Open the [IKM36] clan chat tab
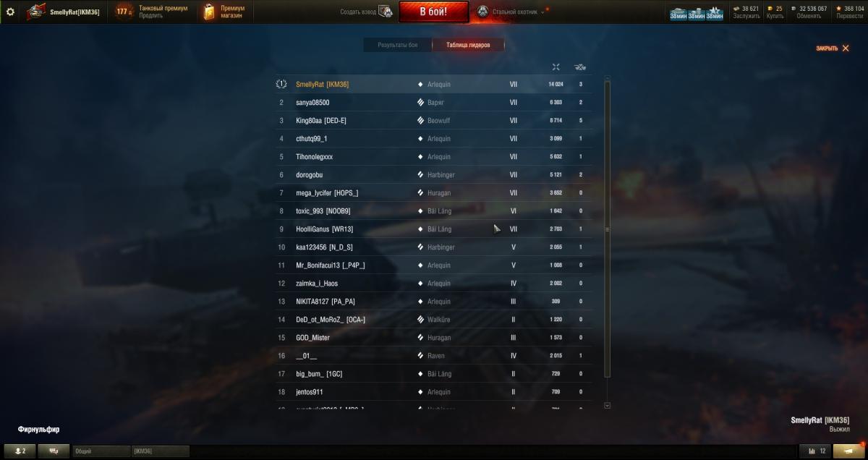 tap(160, 451)
